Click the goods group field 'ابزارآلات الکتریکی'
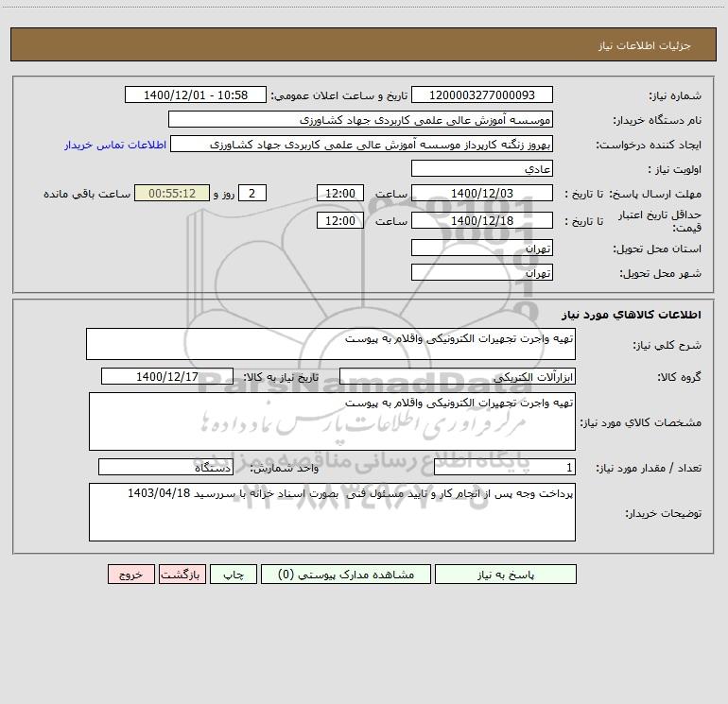 [458, 376]
